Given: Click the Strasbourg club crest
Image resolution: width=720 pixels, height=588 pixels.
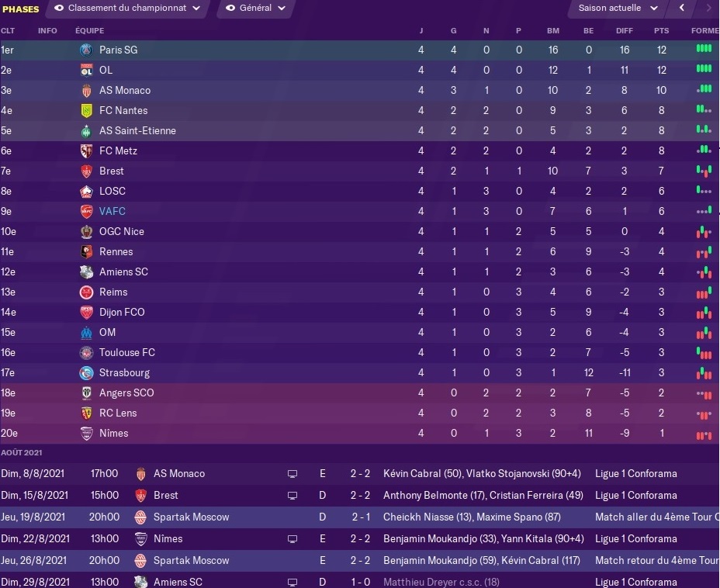Looking at the screenshot, I should tap(86, 373).
